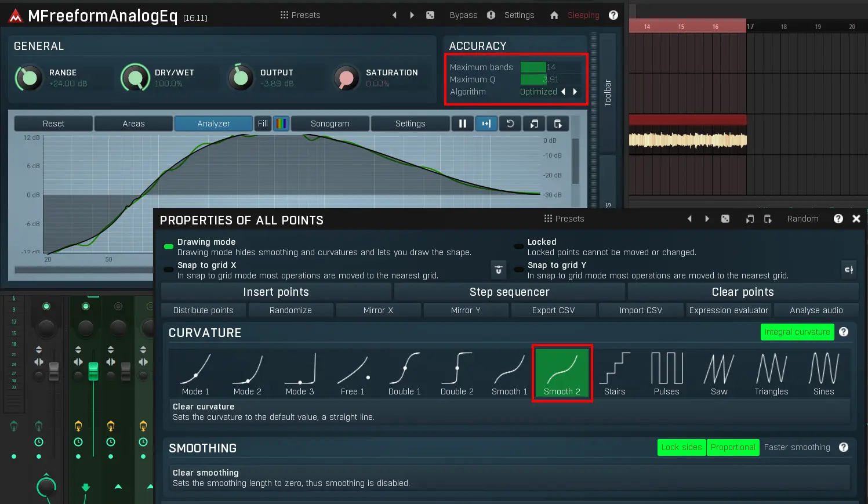Open the Areas tab
This screenshot has width=868, height=504.
pyautogui.click(x=133, y=124)
